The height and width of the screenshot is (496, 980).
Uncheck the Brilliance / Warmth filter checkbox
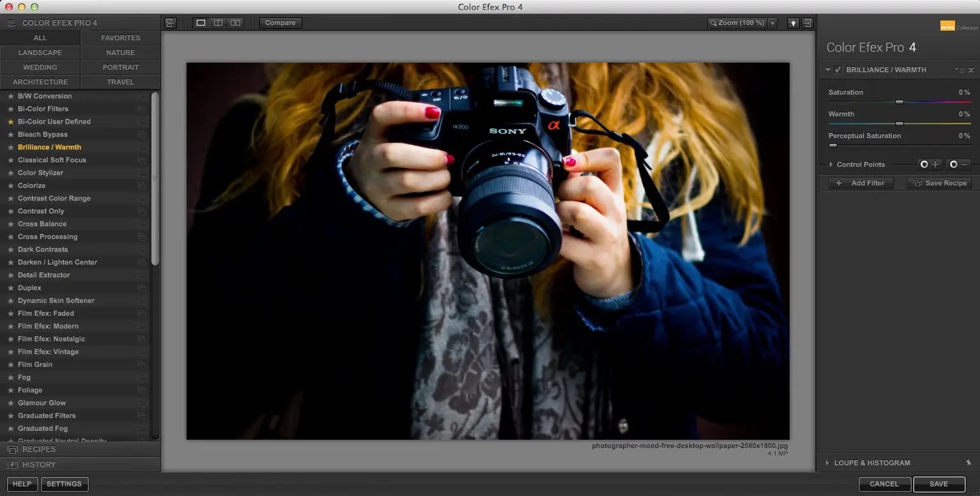(838, 70)
